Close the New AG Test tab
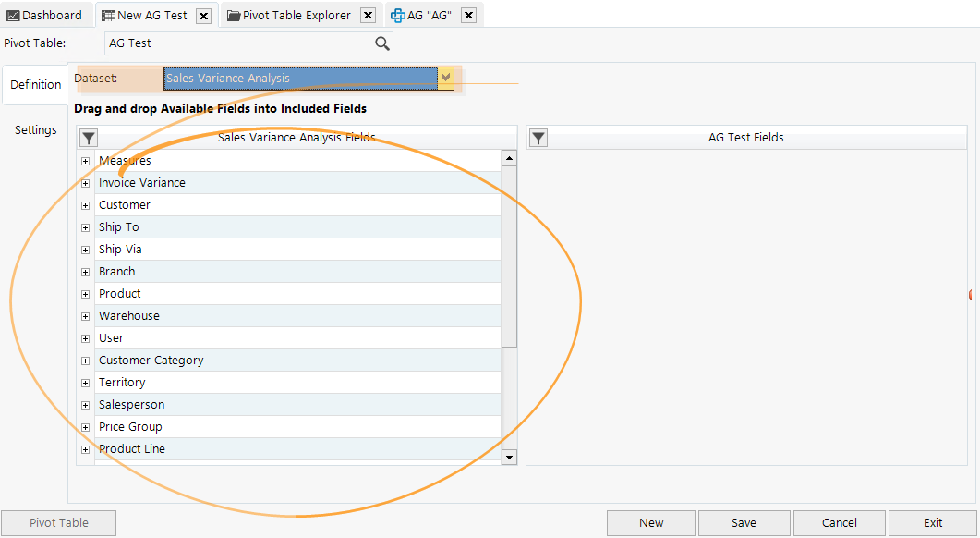 point(204,16)
